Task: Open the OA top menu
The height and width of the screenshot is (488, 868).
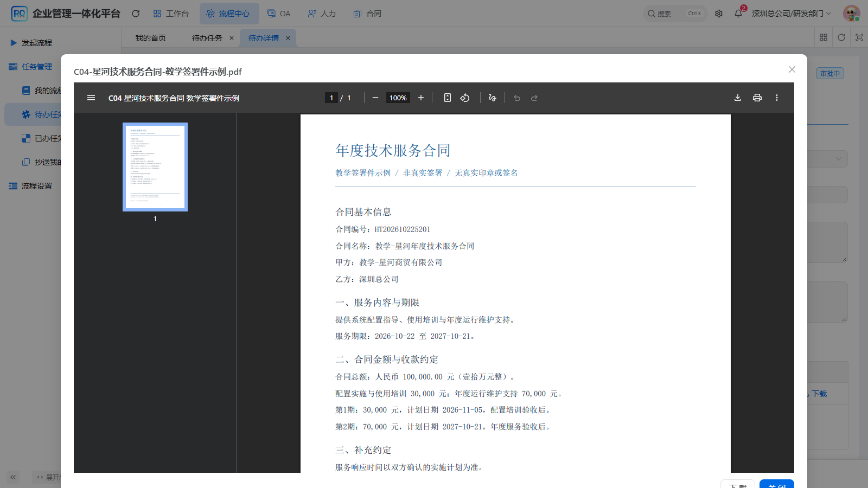Action: coord(279,14)
